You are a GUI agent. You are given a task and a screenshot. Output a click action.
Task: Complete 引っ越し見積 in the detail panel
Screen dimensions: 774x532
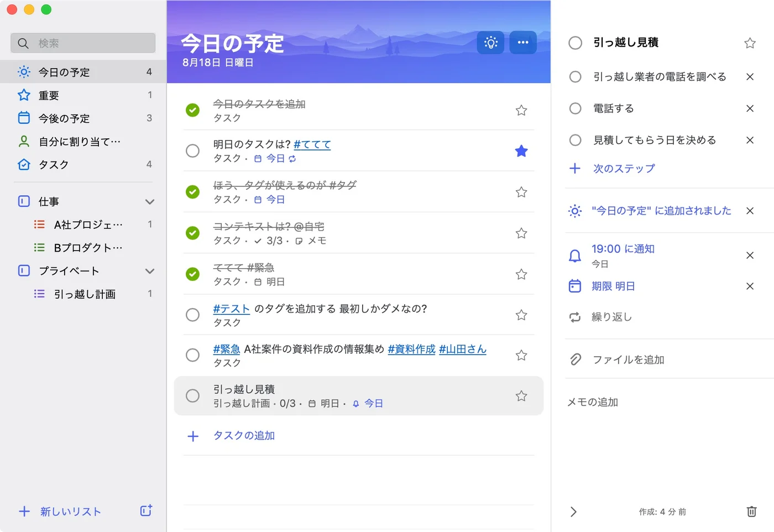[x=575, y=43]
